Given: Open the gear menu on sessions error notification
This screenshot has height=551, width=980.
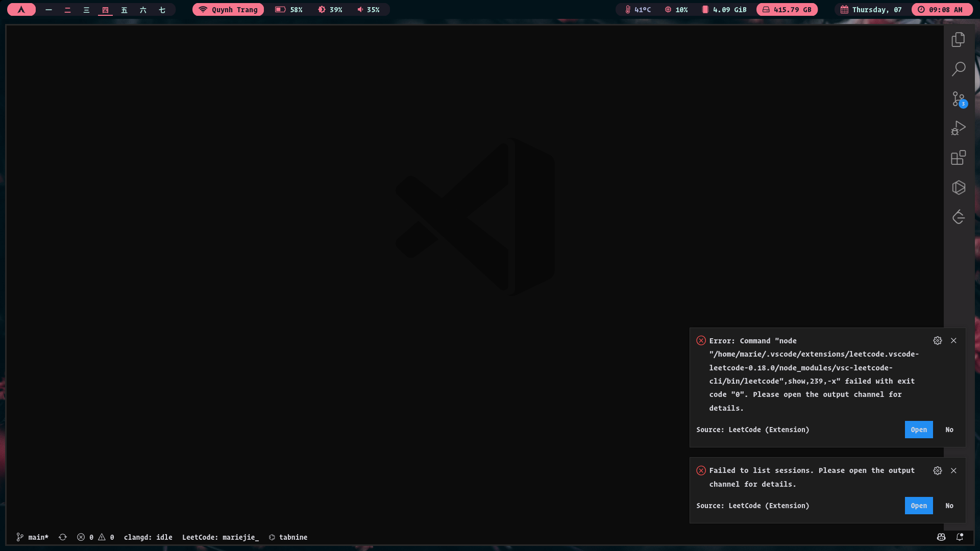Looking at the screenshot, I should pos(938,471).
